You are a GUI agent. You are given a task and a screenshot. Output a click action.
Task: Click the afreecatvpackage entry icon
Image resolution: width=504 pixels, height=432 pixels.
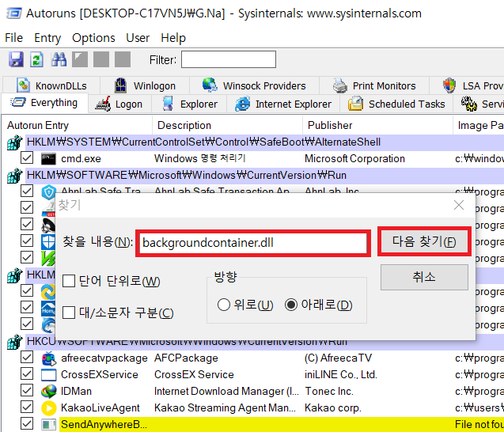point(49,358)
